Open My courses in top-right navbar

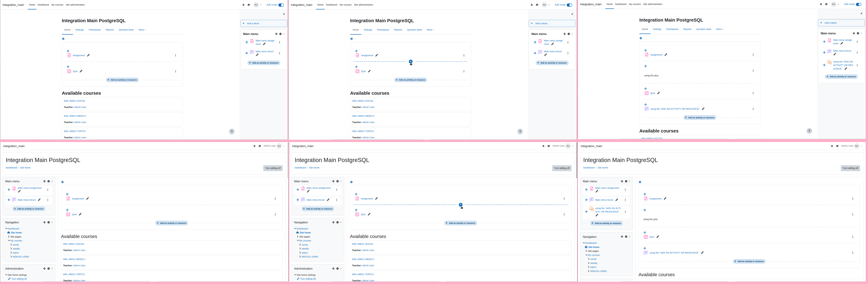point(635,4)
